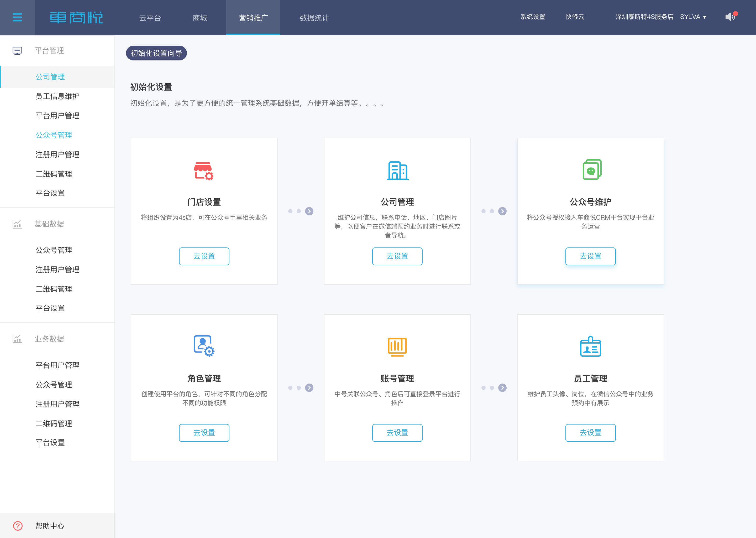The image size is (756, 538).
Task: Click 去设置 under 公司管理 card
Action: 397,256
